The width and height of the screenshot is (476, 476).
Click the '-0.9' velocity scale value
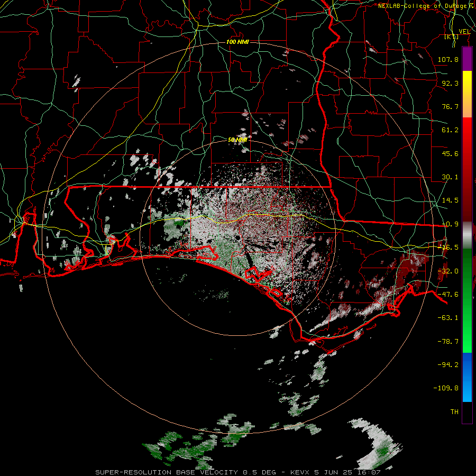pos(450,224)
